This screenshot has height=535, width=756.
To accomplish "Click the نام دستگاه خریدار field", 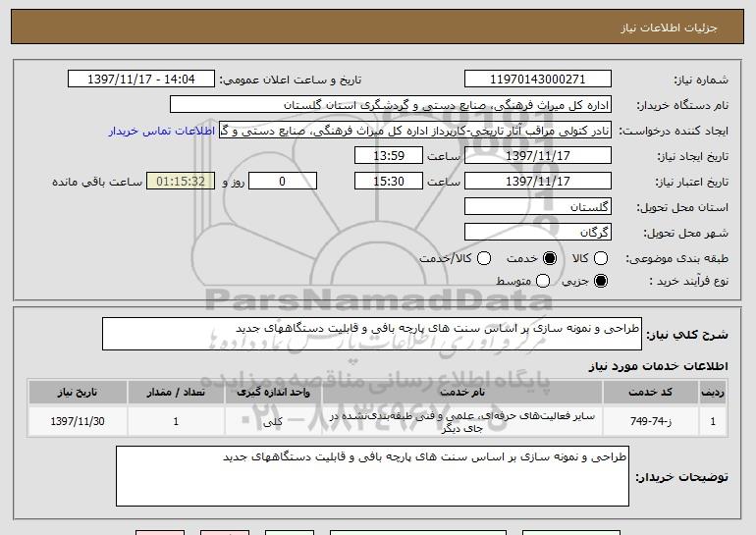I will [x=391, y=105].
